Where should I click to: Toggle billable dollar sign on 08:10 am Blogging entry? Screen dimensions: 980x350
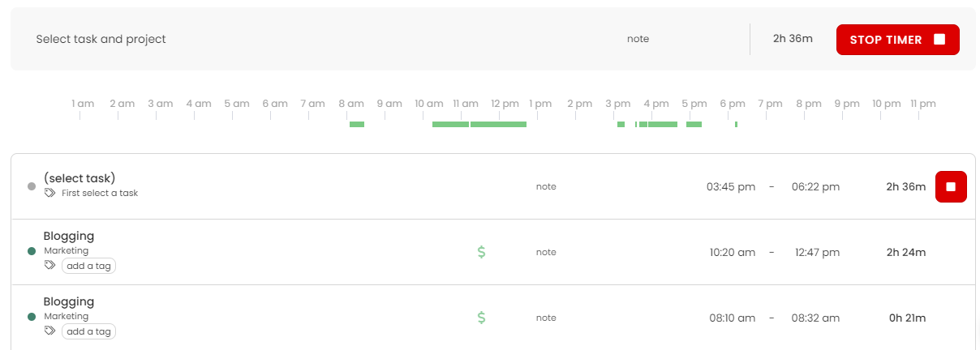[481, 318]
